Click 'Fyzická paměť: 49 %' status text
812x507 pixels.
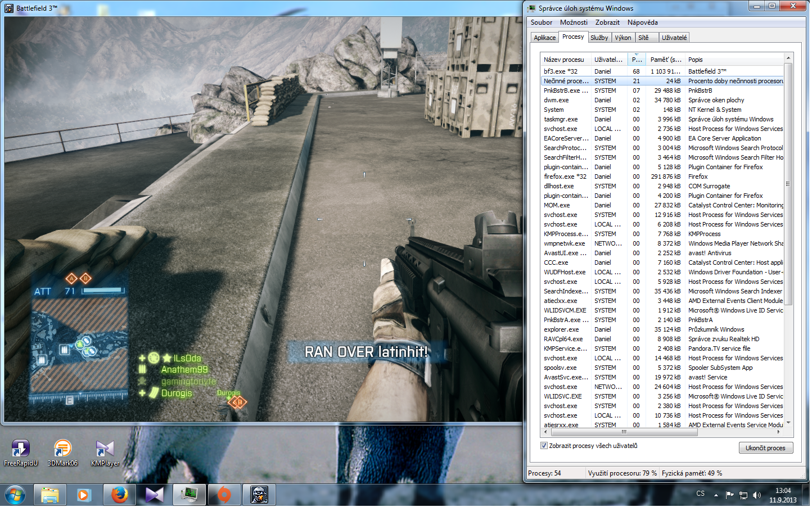(692, 473)
